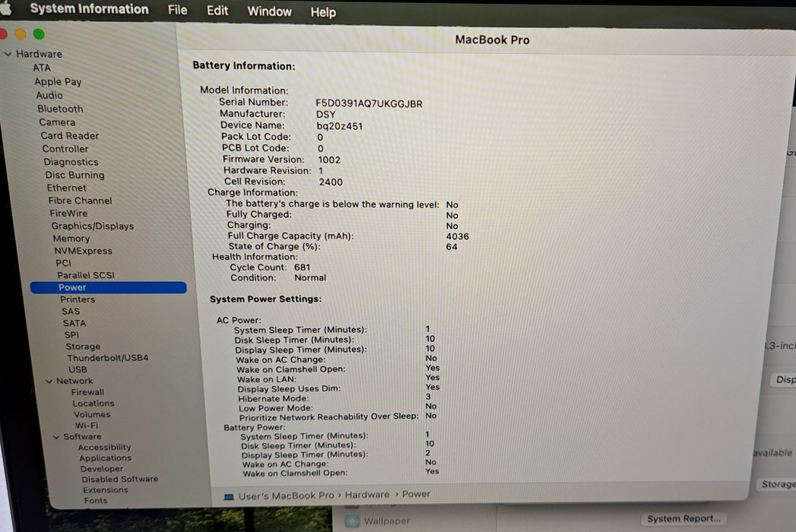Screen dimensions: 796x532
Task: Click the Condition value Normal
Action: point(310,277)
